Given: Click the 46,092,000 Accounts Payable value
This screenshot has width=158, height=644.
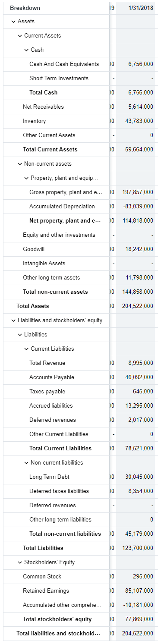Looking at the screenshot, I should [139, 377].
